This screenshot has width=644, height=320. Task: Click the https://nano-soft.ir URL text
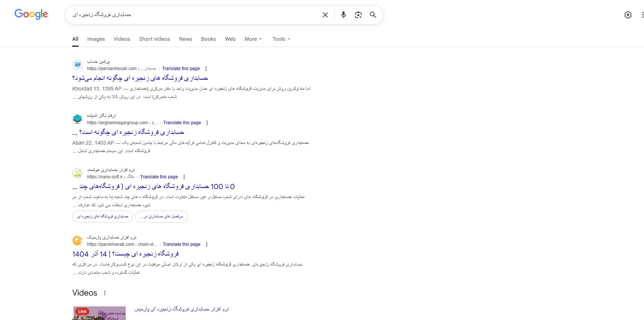click(x=105, y=177)
